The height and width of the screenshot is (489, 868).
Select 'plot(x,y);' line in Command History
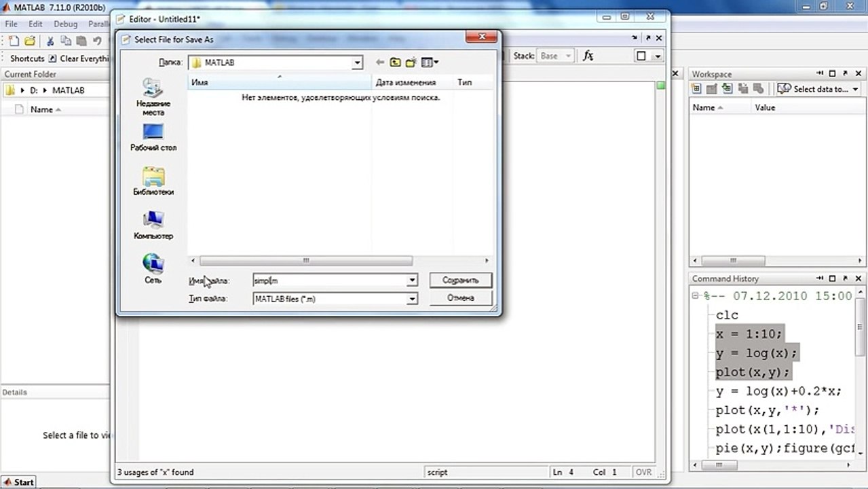(753, 372)
